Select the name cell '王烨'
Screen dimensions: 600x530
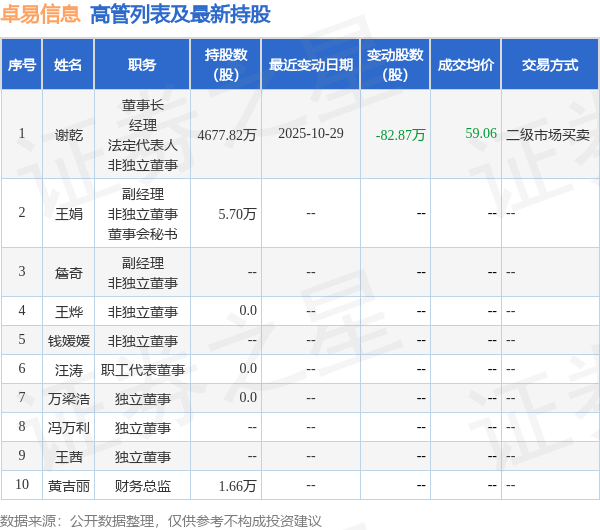tap(68, 312)
